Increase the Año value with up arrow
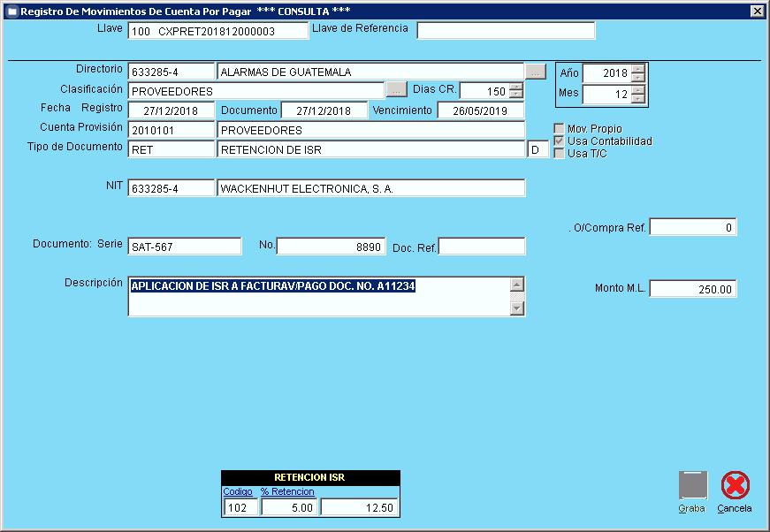770x532 pixels. 638,69
